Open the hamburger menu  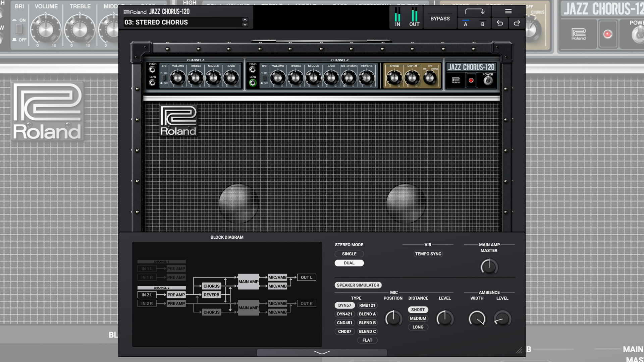coord(507,11)
